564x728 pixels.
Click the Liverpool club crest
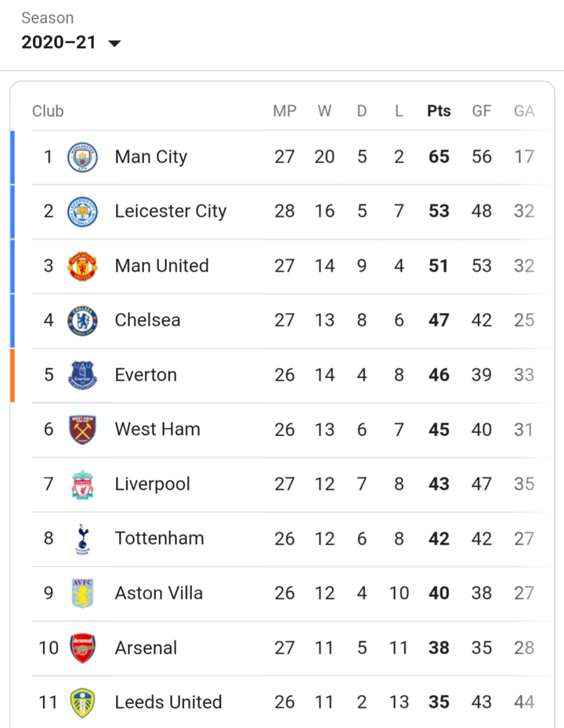coord(83,485)
